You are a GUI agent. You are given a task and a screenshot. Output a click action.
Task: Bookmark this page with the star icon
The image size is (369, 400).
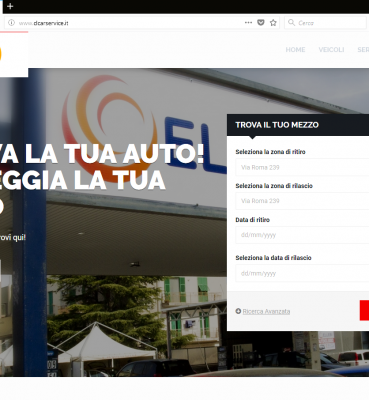point(273,23)
